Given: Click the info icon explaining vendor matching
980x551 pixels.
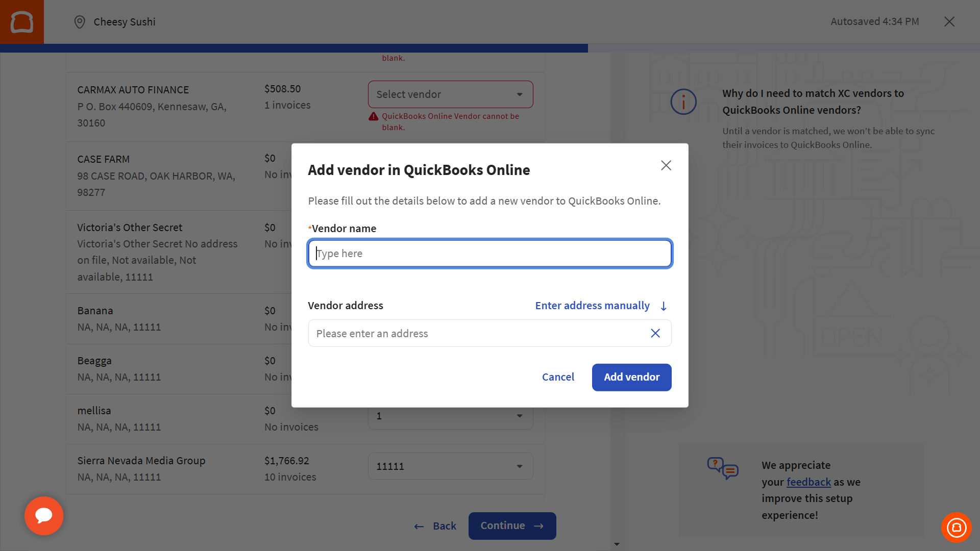Looking at the screenshot, I should (684, 102).
